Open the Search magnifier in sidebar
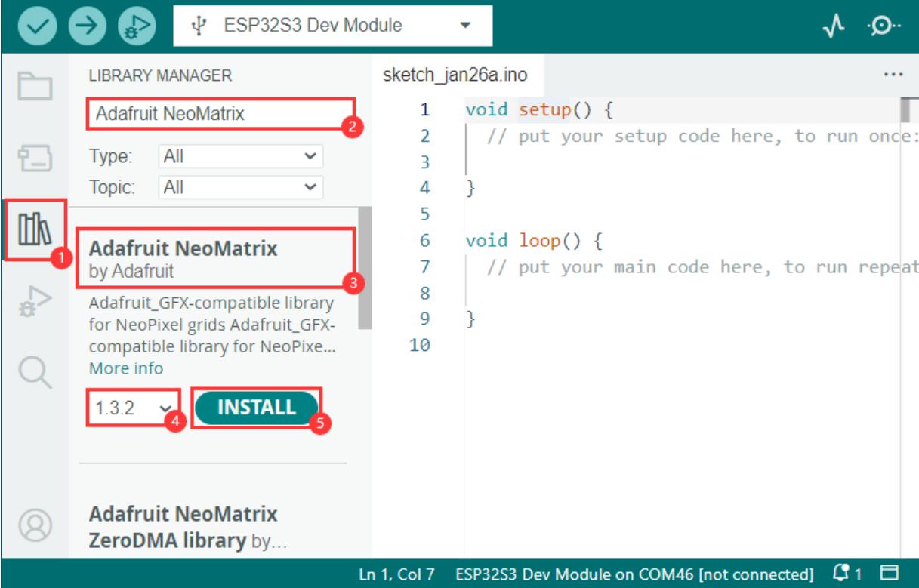This screenshot has width=919, height=588. pos(35,372)
